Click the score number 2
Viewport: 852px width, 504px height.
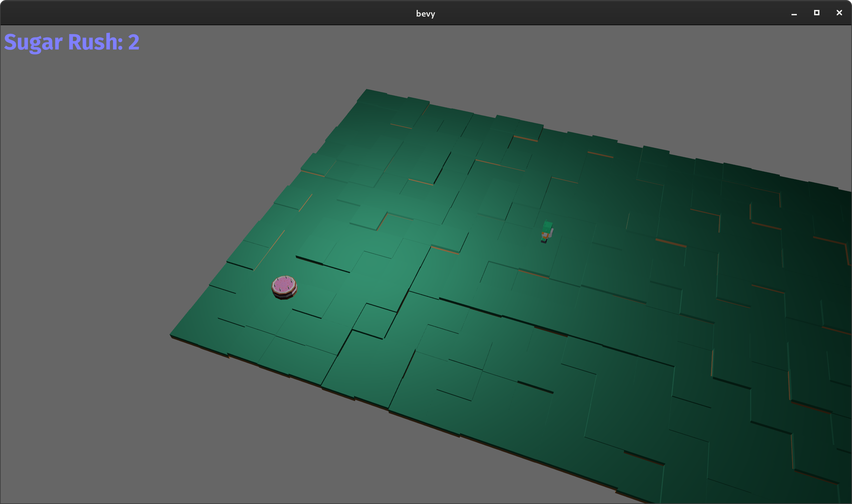point(134,42)
